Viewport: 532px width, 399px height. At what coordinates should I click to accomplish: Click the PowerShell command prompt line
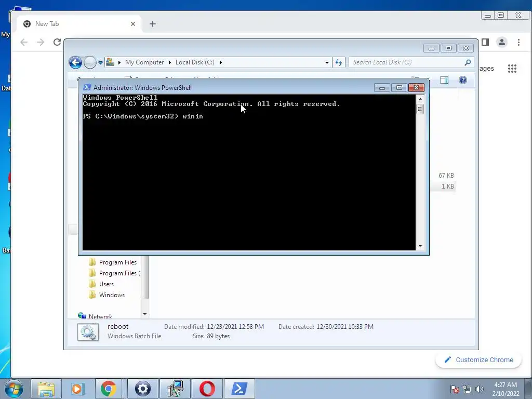[x=143, y=116]
